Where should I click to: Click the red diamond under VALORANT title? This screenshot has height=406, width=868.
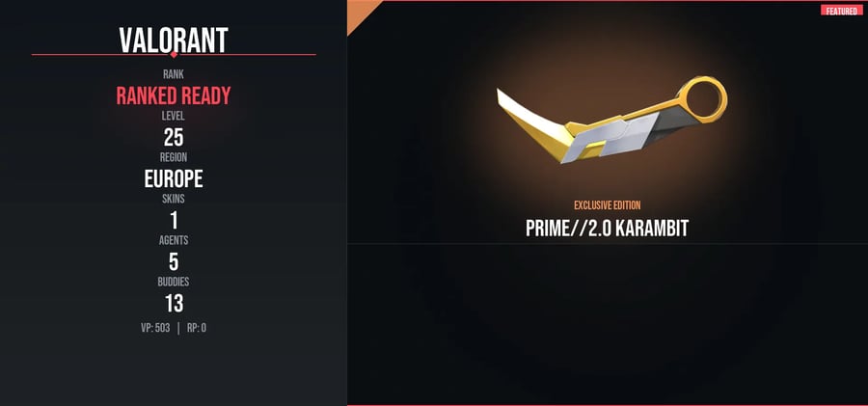(174, 54)
